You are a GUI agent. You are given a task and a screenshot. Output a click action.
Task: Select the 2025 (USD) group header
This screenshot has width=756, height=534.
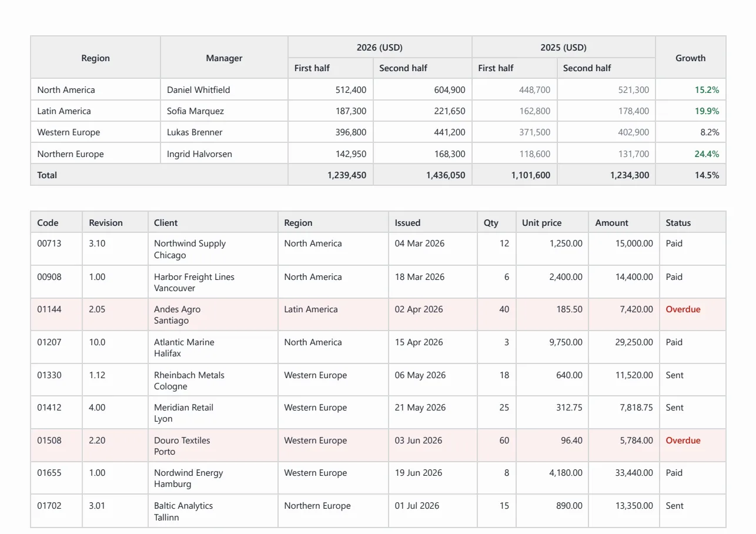563,47
